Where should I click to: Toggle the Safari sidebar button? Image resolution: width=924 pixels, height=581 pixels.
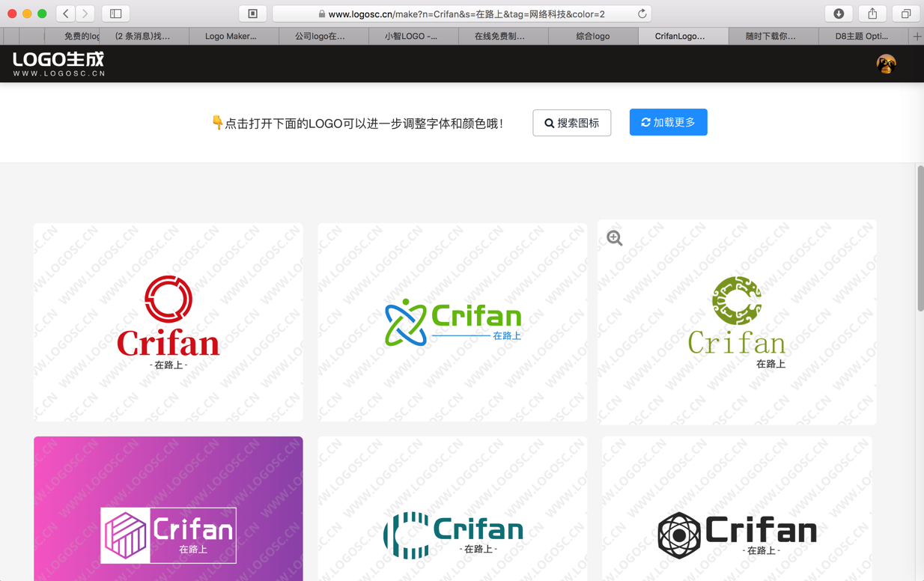click(x=115, y=13)
